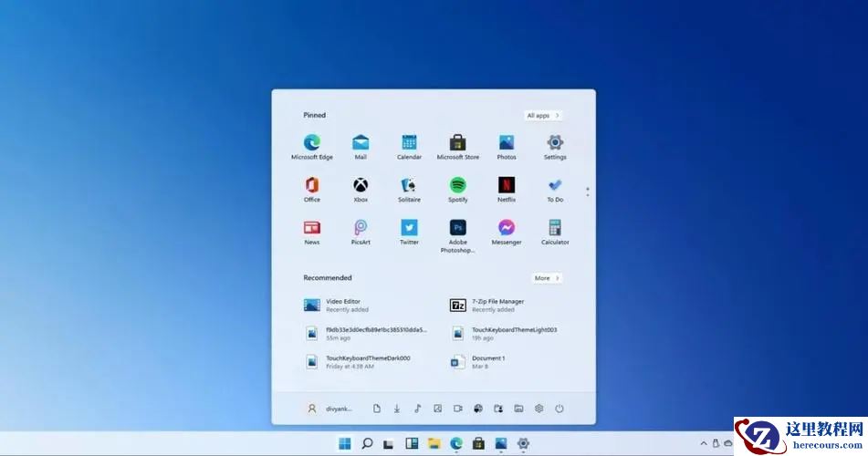The height and width of the screenshot is (456, 868).
Task: Go to next page of pinned apps
Action: pos(587,194)
